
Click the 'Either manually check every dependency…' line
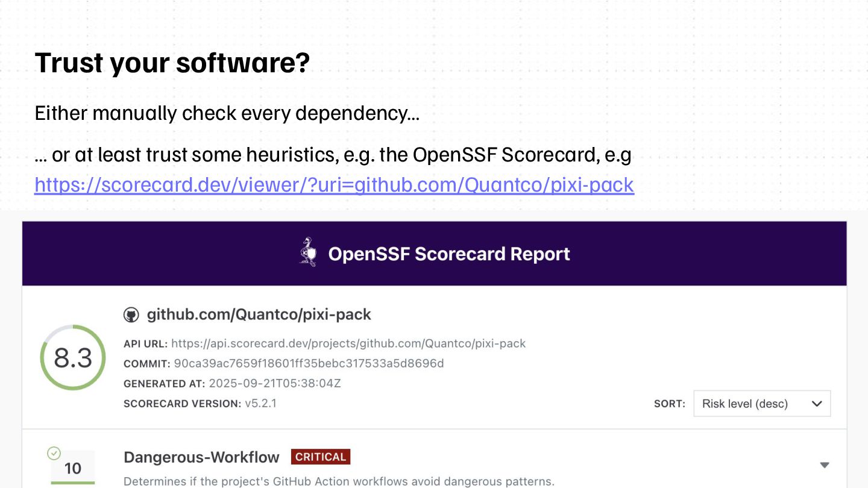[x=227, y=113]
